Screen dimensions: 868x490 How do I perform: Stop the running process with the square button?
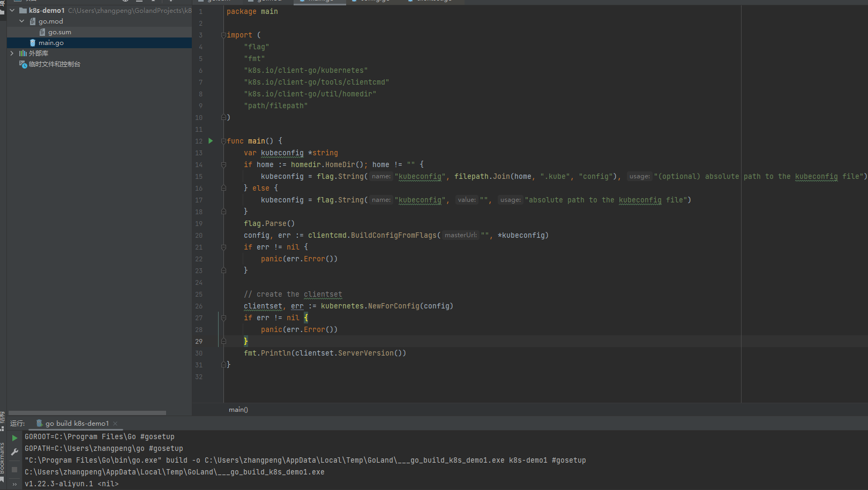tap(14, 470)
